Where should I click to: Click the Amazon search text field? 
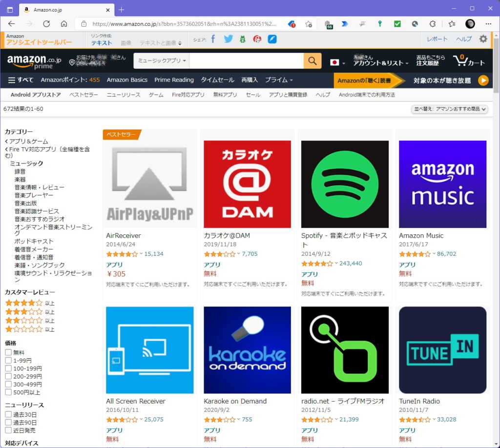click(247, 61)
